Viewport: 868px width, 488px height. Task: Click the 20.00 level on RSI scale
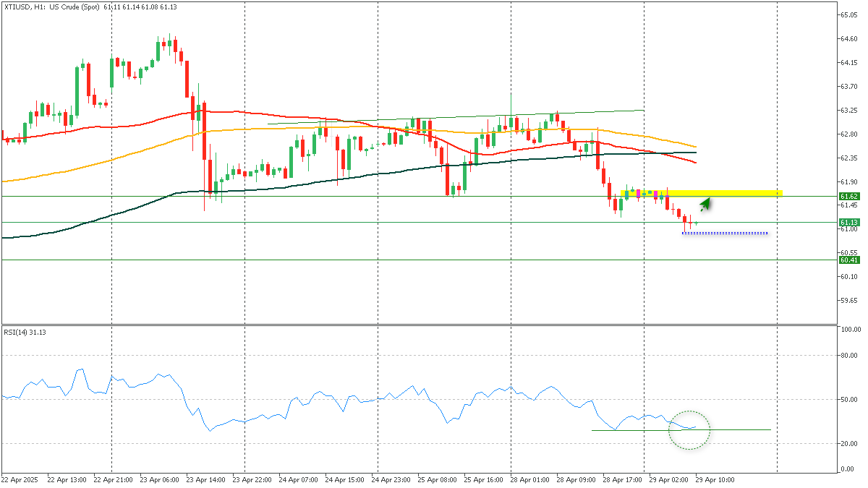coord(849,443)
